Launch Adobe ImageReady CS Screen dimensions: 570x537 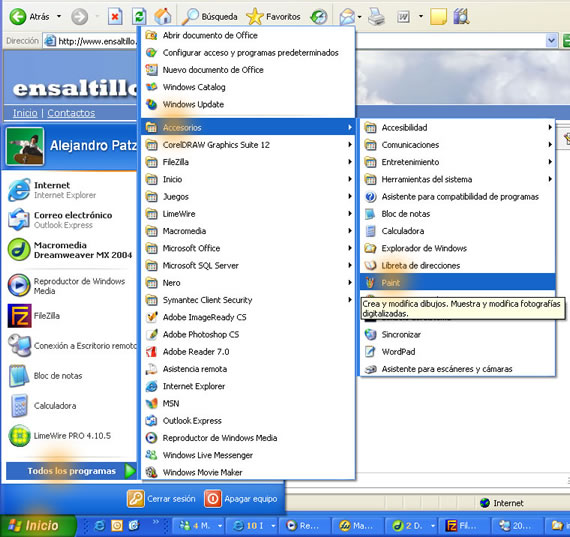pyautogui.click(x=248, y=317)
